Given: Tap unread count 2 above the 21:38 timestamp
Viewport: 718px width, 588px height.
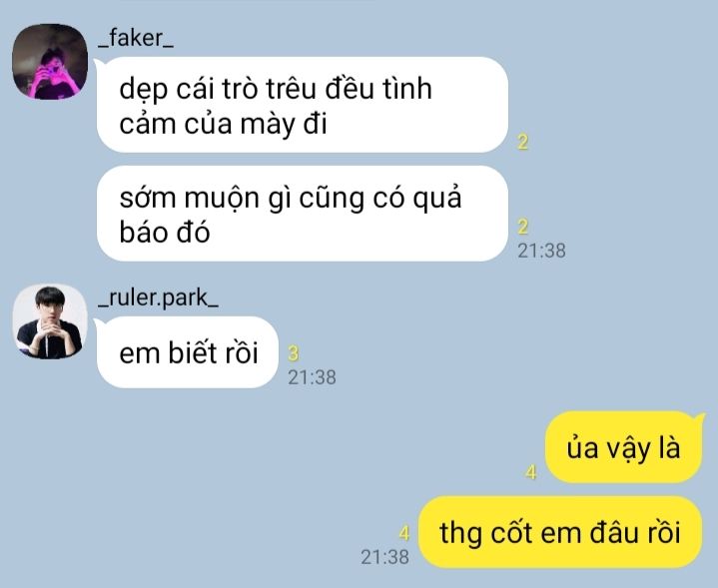Looking at the screenshot, I should tap(523, 227).
